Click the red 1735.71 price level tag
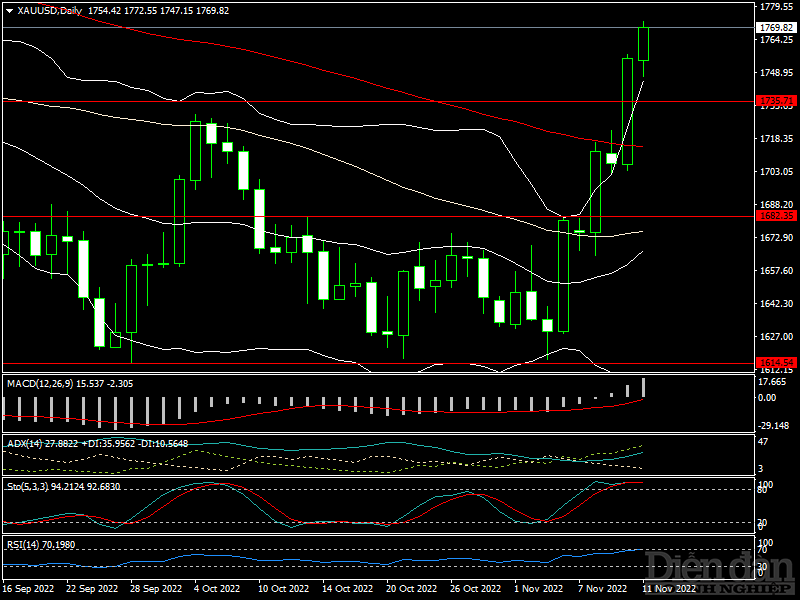 (x=776, y=101)
